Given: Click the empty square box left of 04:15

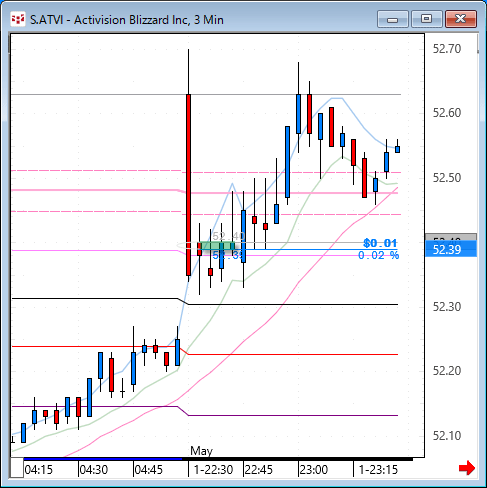Looking at the screenshot, I should click(17, 468).
